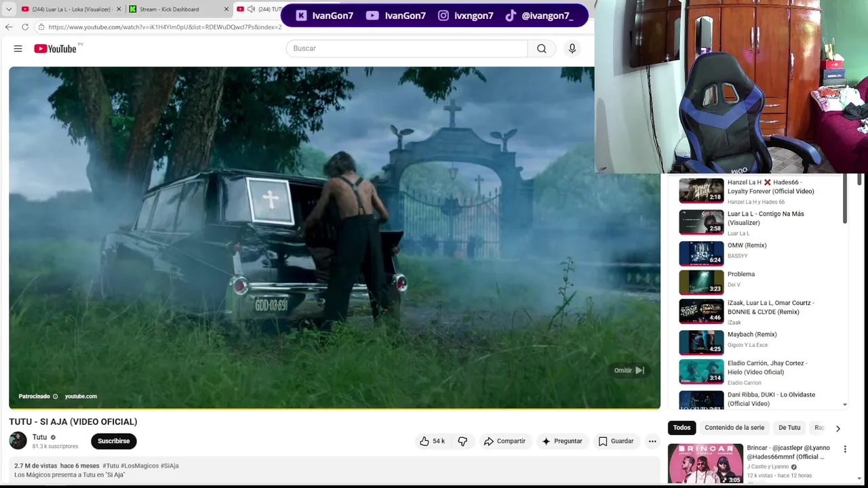
Task: Click the yellow ad progress bar
Action: pyautogui.click(x=334, y=408)
